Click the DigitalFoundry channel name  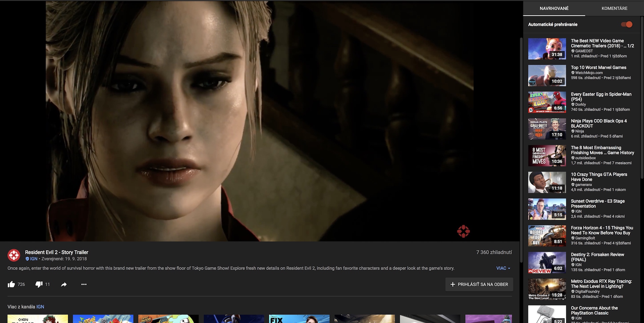(587, 291)
